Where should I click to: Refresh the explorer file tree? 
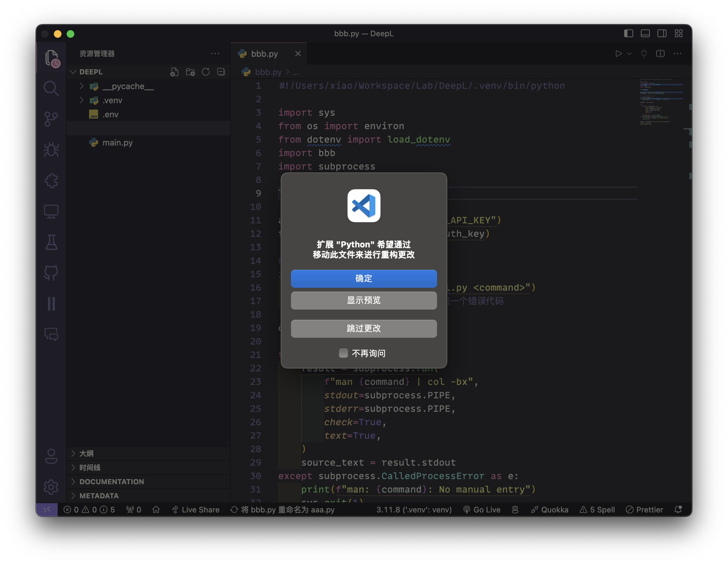(x=206, y=72)
